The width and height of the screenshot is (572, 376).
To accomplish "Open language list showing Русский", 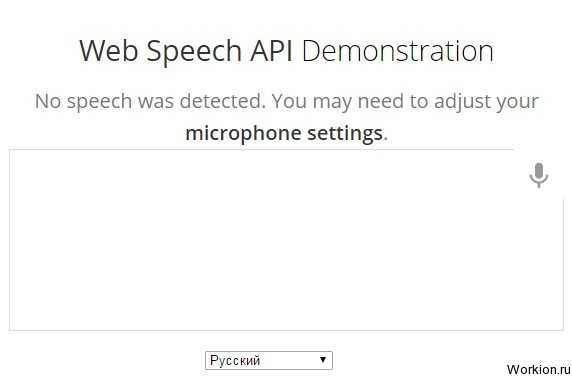I will pyautogui.click(x=269, y=360).
